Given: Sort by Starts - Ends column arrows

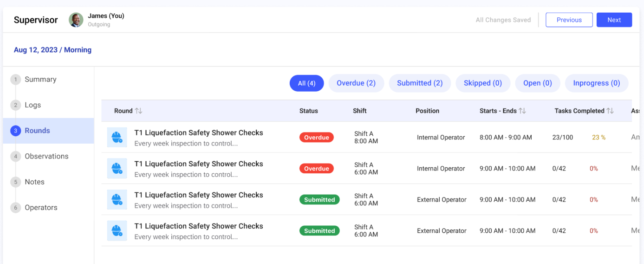Looking at the screenshot, I should coord(523,111).
